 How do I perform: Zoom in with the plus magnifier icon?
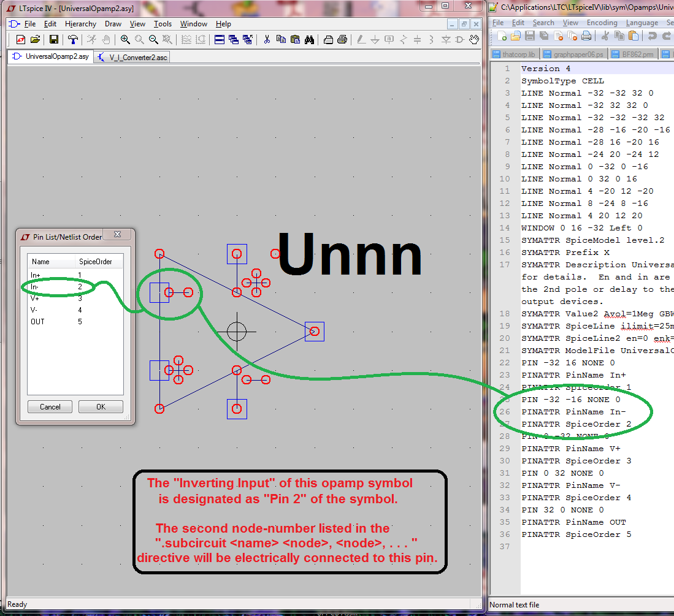[125, 39]
